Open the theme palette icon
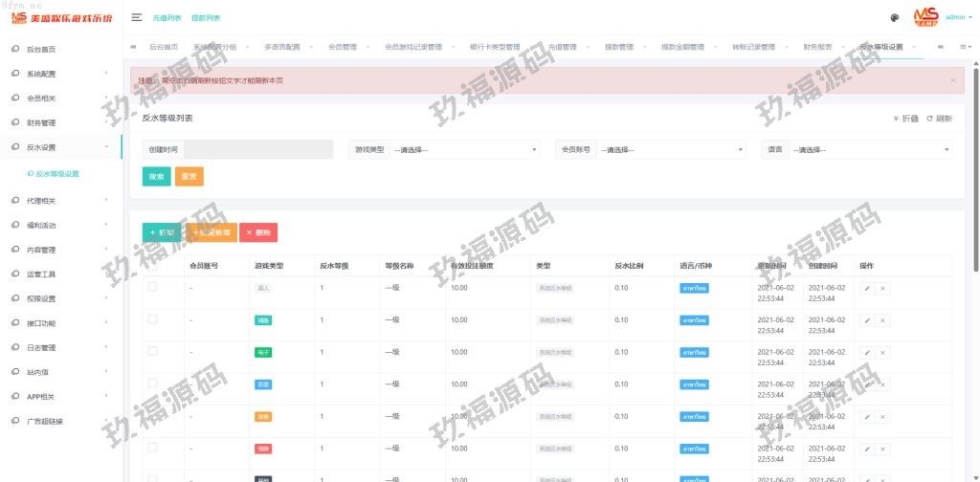Image resolution: width=980 pixels, height=482 pixels. (895, 17)
